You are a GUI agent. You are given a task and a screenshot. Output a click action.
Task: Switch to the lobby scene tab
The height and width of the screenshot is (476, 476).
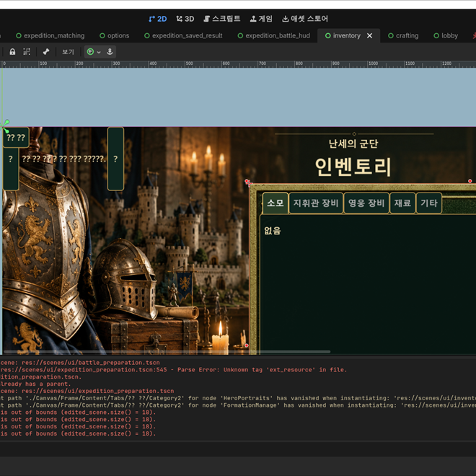coord(446,36)
